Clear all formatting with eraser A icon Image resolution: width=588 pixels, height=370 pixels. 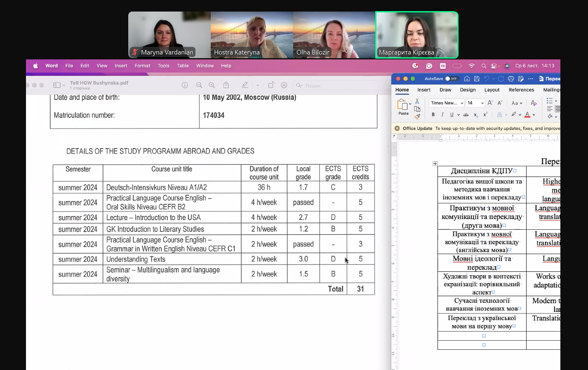pos(534,103)
